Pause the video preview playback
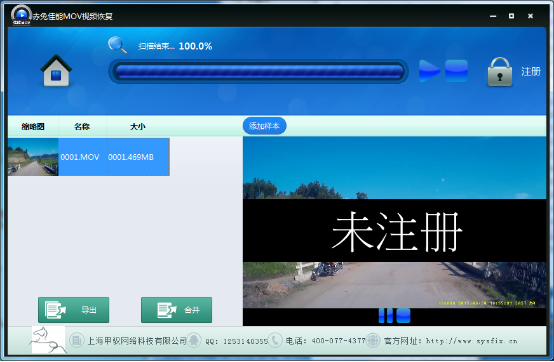 (x=385, y=315)
